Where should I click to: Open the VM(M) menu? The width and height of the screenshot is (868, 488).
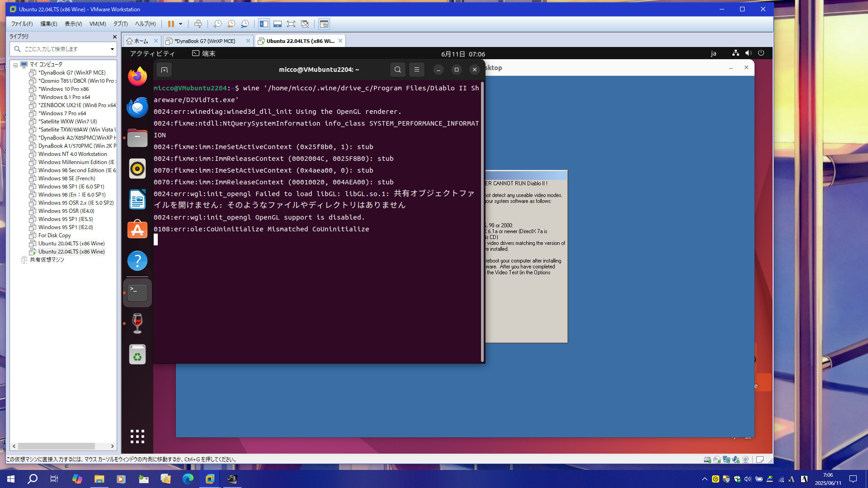pyautogui.click(x=98, y=24)
